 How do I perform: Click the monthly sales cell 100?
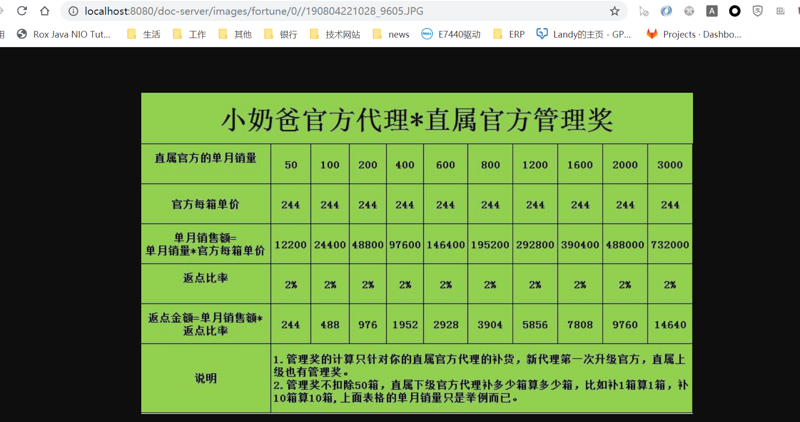click(330, 165)
